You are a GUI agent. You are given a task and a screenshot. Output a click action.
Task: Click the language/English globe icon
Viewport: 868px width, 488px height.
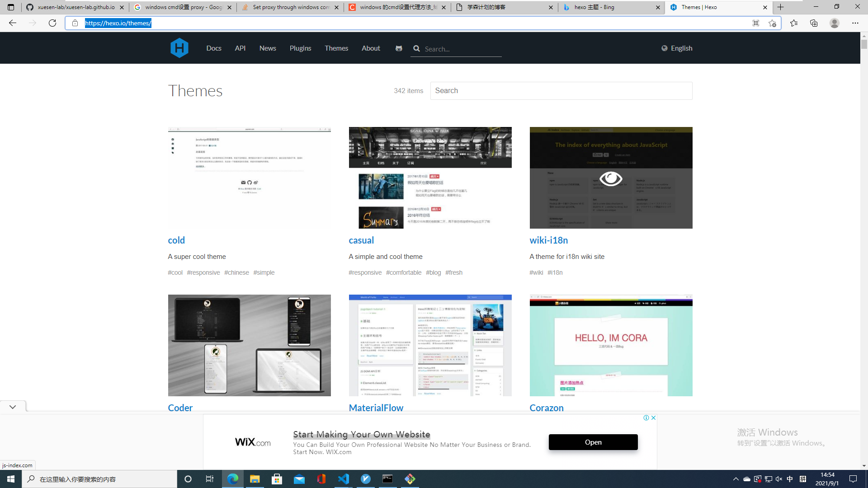coord(664,48)
